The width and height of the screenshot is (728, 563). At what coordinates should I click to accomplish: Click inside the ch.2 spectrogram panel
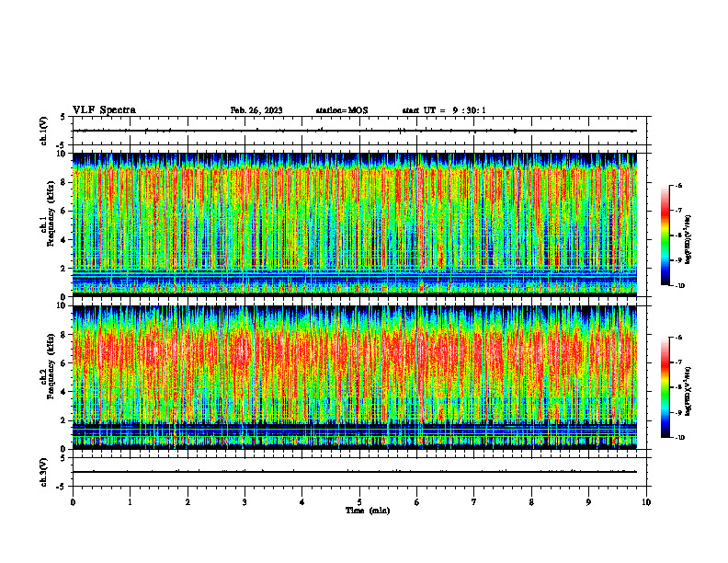point(354,377)
